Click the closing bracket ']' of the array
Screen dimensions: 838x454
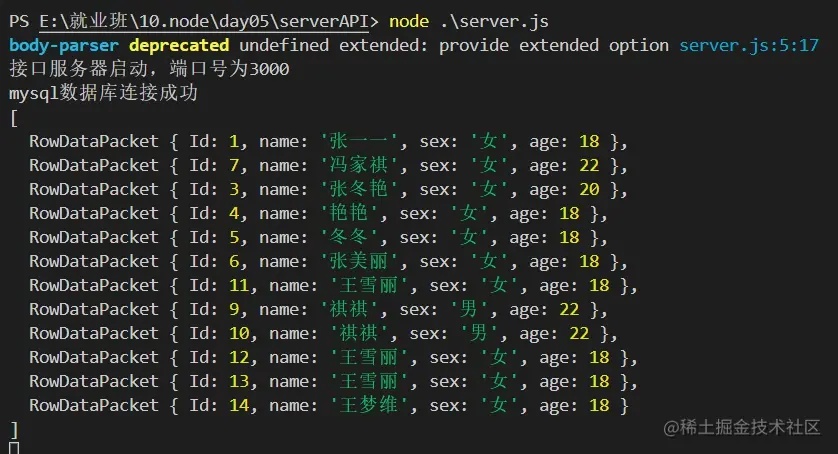14,430
